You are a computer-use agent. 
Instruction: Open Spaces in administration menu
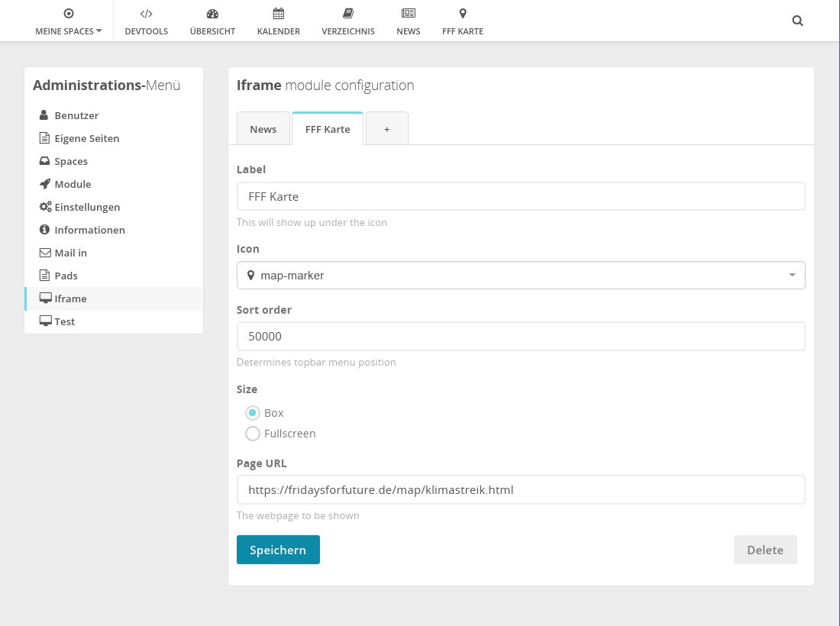(x=114, y=161)
